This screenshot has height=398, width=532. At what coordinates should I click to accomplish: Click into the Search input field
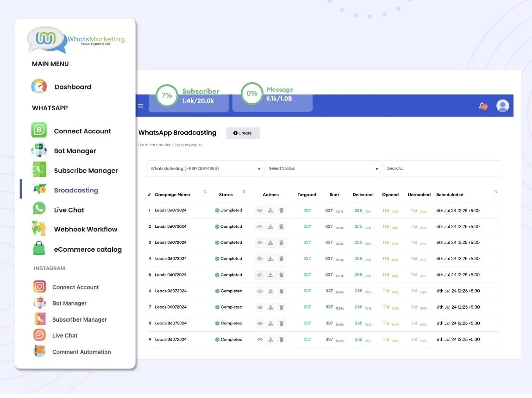click(x=442, y=169)
